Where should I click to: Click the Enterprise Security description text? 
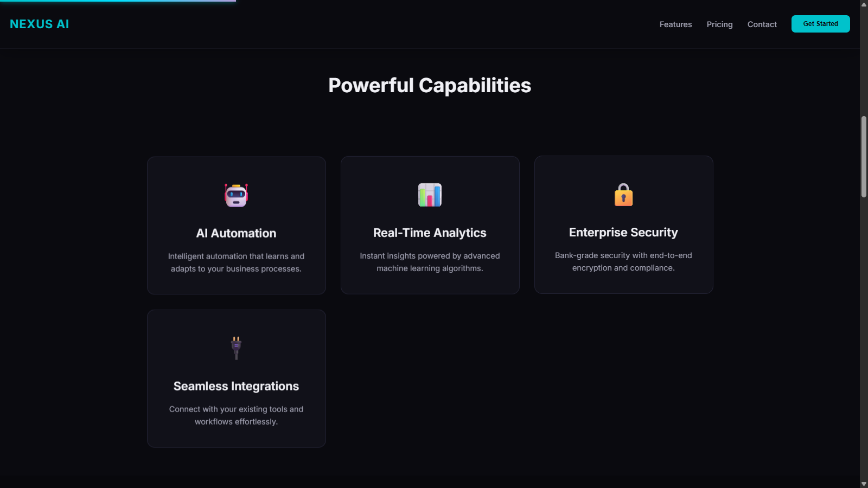[x=623, y=261]
